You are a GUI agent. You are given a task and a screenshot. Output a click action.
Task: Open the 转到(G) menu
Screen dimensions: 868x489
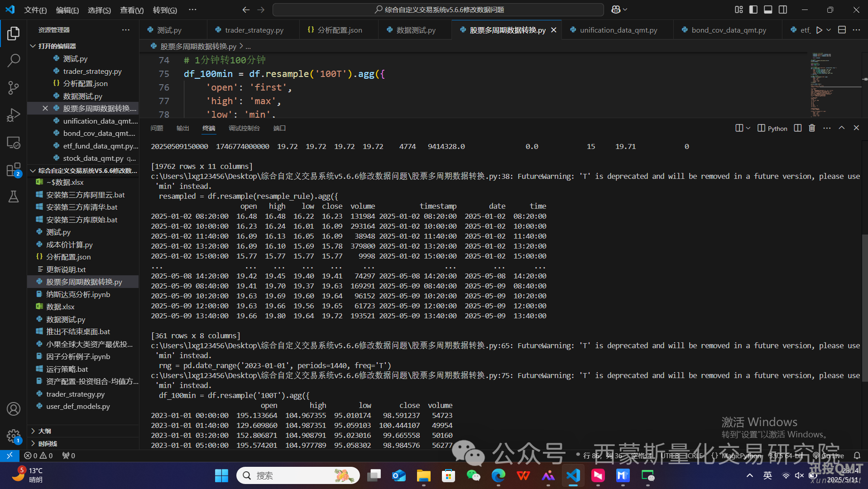[165, 10]
